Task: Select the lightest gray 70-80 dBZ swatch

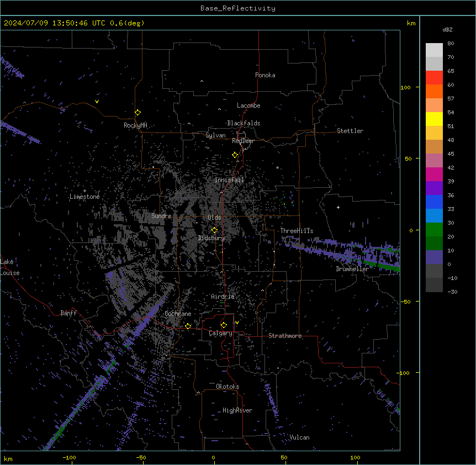Action: [x=434, y=50]
